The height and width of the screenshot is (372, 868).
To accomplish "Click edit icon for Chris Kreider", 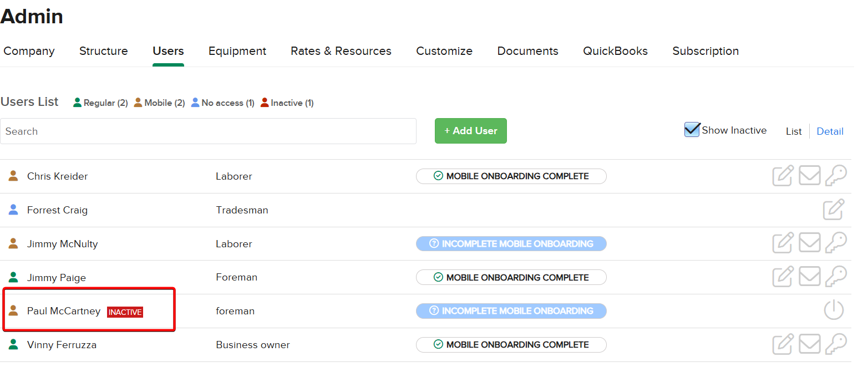I will pyautogui.click(x=783, y=176).
